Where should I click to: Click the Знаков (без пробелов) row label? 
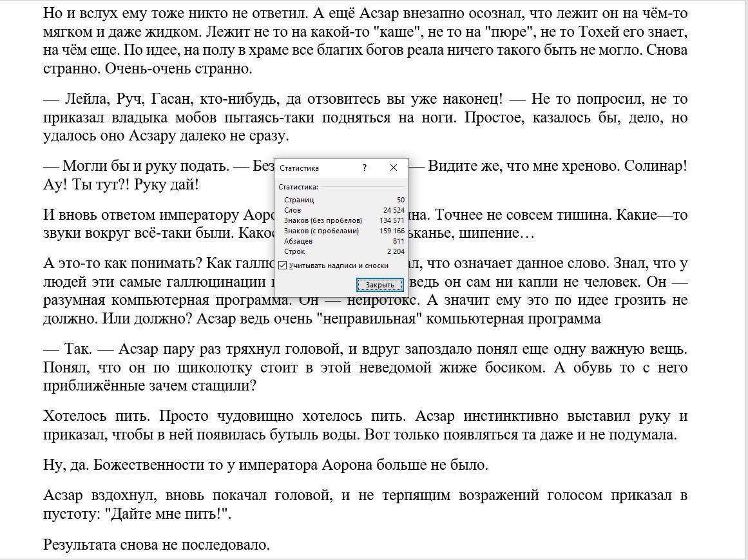coord(323,220)
